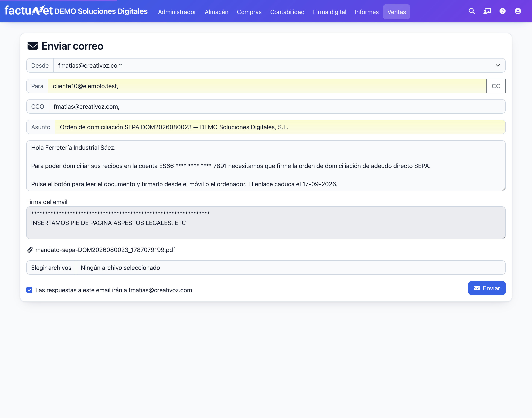The width and height of the screenshot is (532, 418).
Task: Click the Firma del email signature area
Action: click(266, 223)
